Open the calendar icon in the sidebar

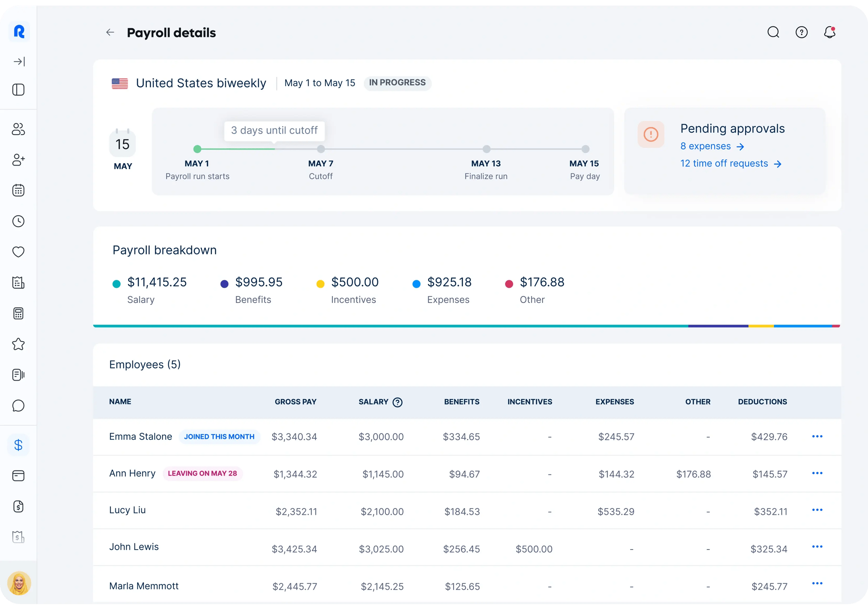18,191
